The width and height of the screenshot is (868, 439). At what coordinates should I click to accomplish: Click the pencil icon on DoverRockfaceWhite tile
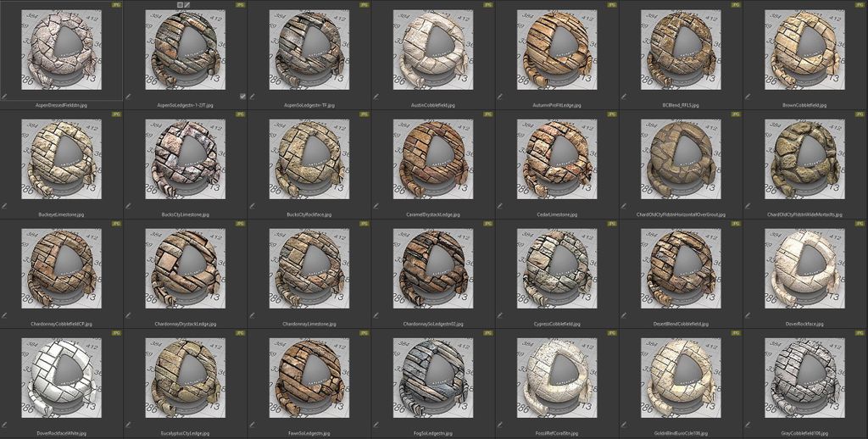pos(4,424)
